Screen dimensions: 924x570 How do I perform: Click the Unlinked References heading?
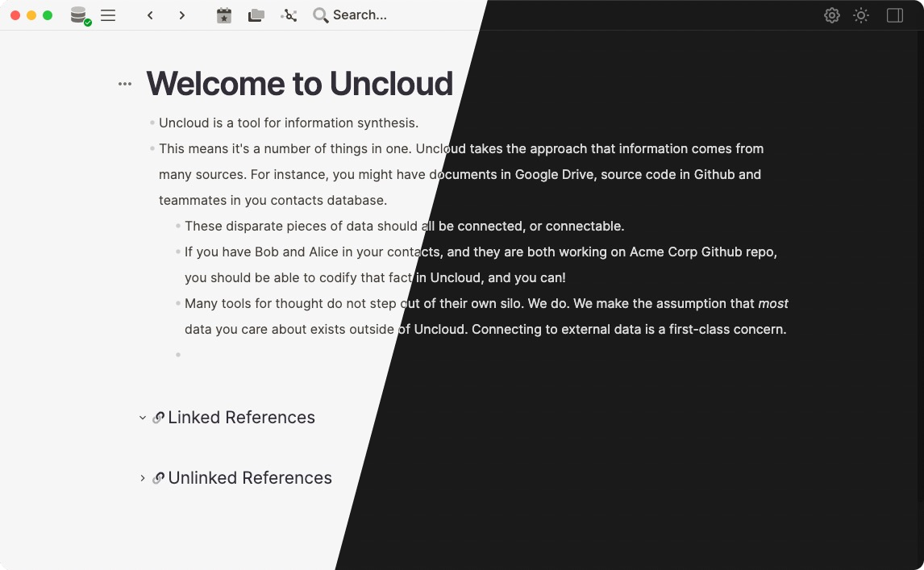click(250, 478)
